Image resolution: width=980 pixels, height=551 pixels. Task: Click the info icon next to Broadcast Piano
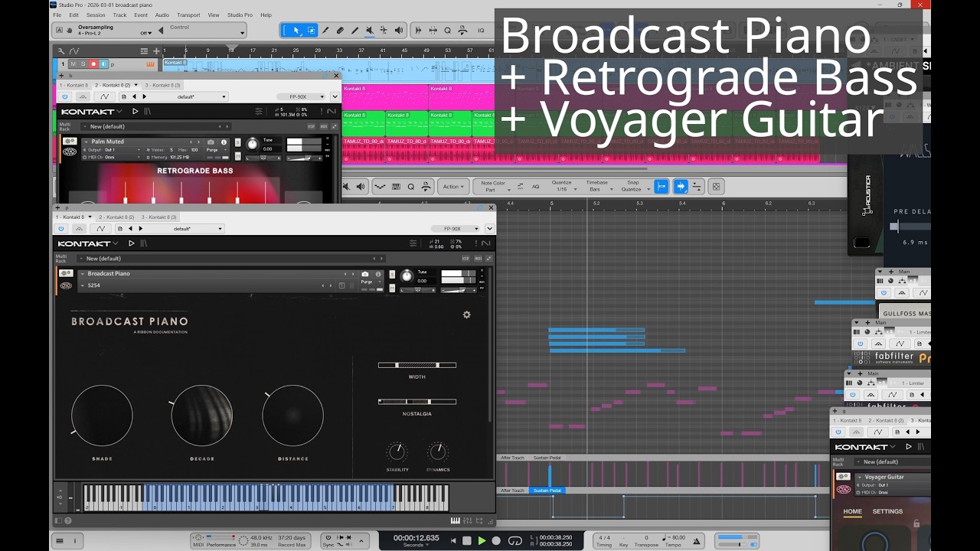tap(377, 273)
